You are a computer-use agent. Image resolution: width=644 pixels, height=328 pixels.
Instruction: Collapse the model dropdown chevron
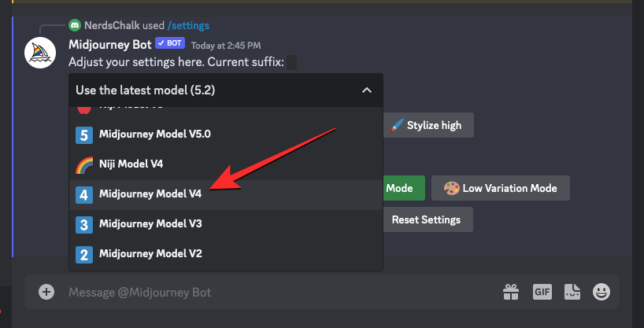click(367, 90)
